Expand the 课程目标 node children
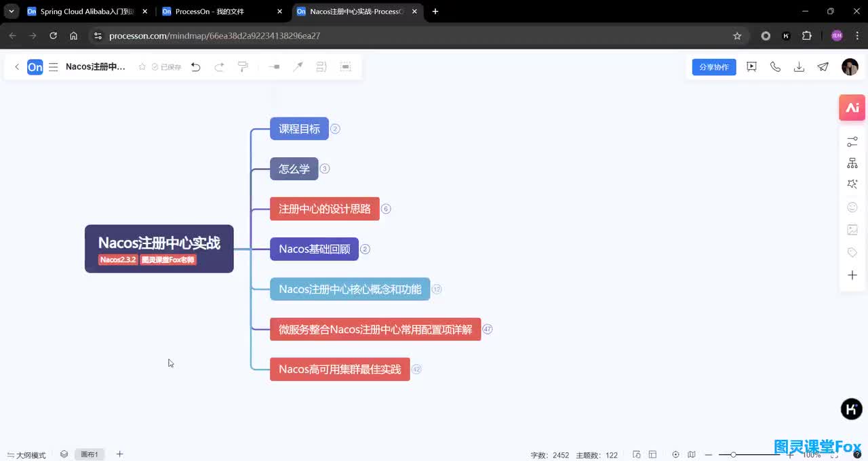The image size is (868, 461). [x=335, y=129]
